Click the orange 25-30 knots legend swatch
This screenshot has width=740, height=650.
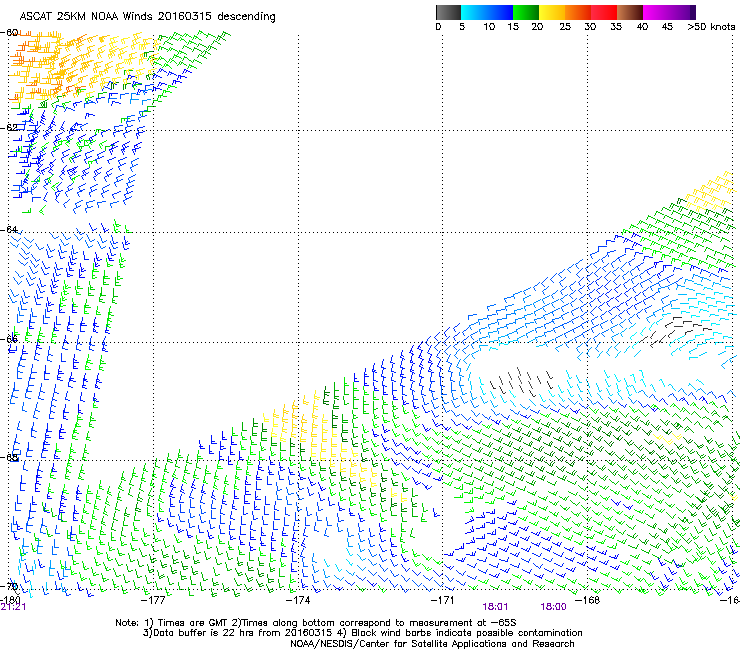pos(578,12)
